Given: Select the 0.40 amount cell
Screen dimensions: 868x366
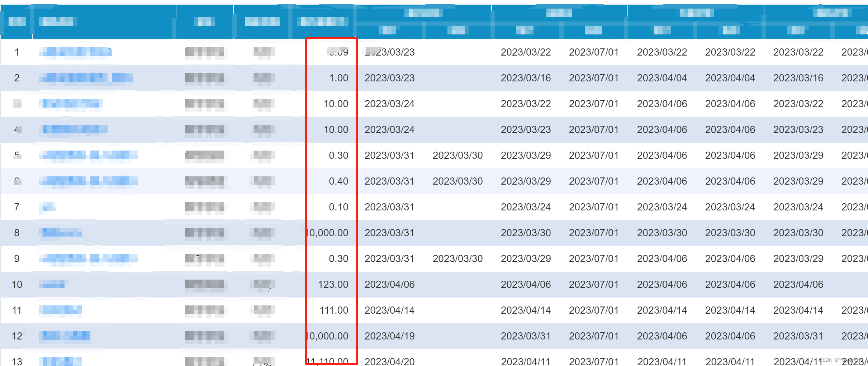Looking at the screenshot, I should tap(339, 181).
